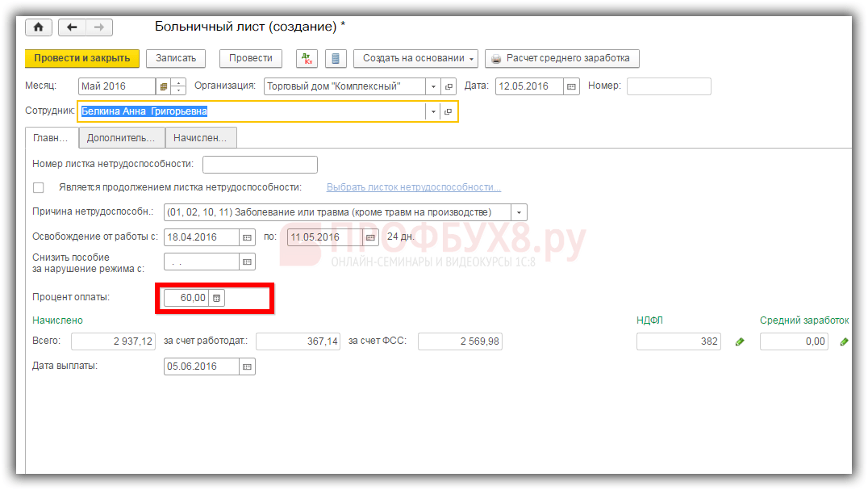The height and width of the screenshot is (490, 868).
Task: Step the Месяц value up or down
Action: coord(178,86)
